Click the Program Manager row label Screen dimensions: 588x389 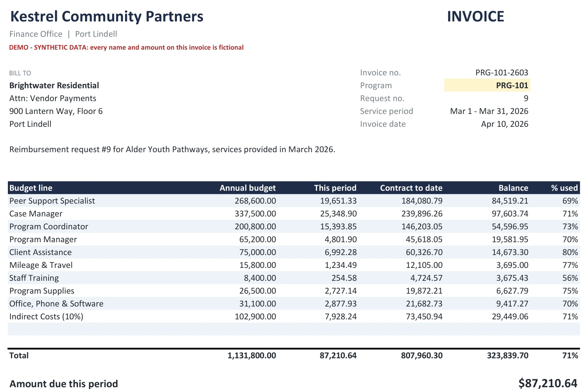[43, 239]
